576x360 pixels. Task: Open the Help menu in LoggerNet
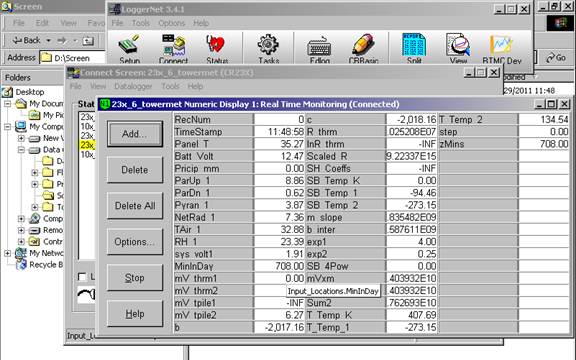tap(201, 23)
